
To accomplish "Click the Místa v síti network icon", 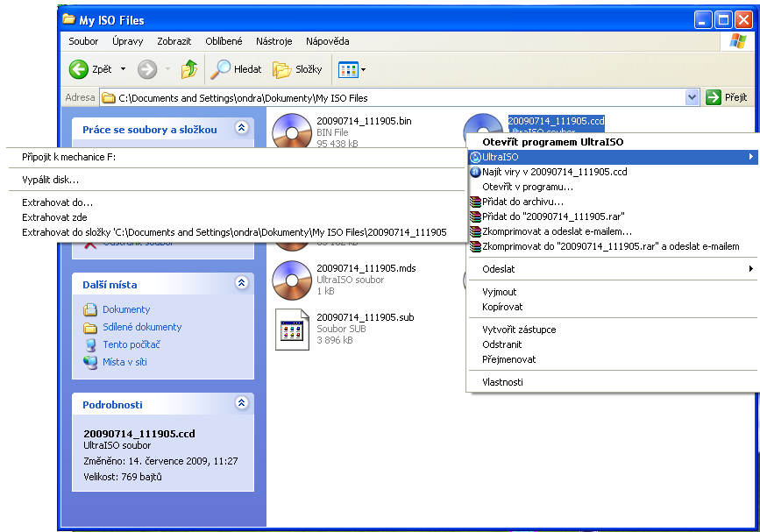I will pyautogui.click(x=90, y=363).
